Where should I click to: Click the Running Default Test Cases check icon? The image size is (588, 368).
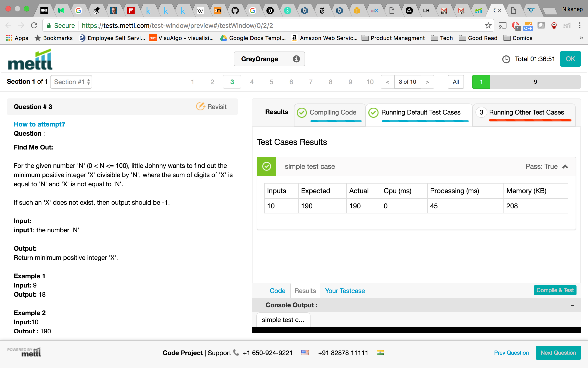coord(373,112)
